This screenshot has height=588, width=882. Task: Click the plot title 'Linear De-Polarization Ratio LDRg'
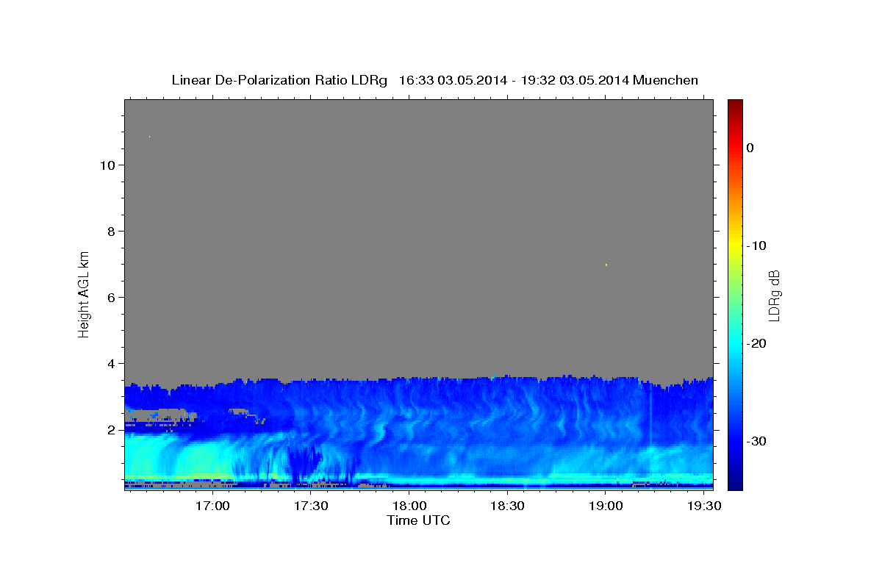click(279, 80)
